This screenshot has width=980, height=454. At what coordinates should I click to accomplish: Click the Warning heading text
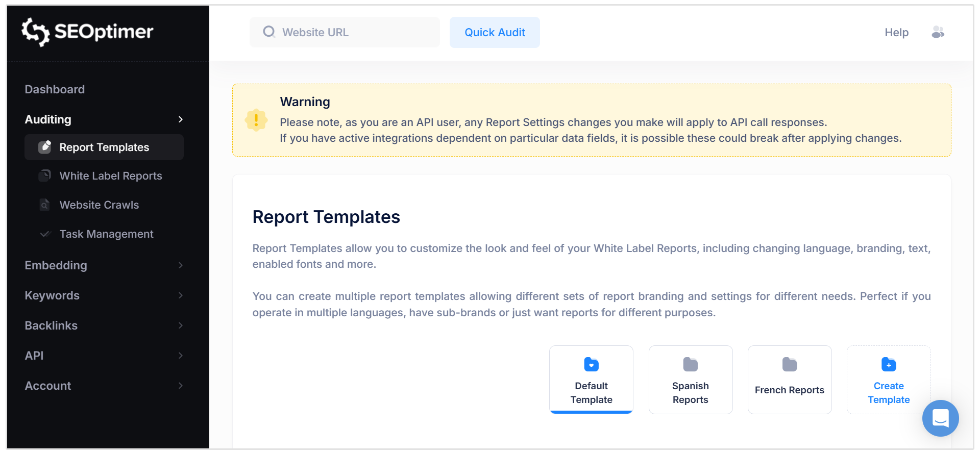click(305, 102)
